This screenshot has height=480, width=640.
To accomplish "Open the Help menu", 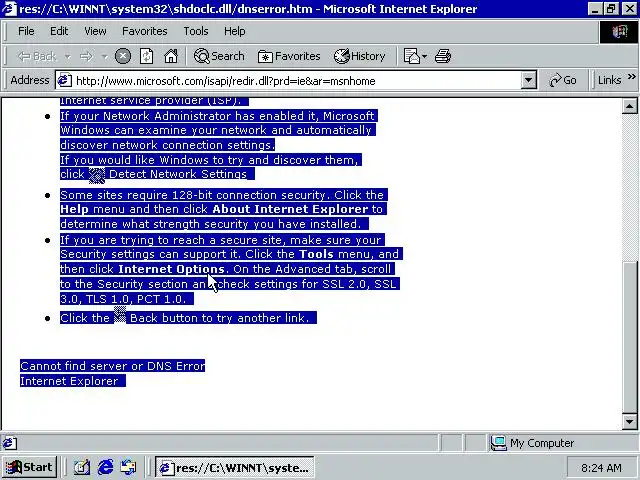I will 235,31.
